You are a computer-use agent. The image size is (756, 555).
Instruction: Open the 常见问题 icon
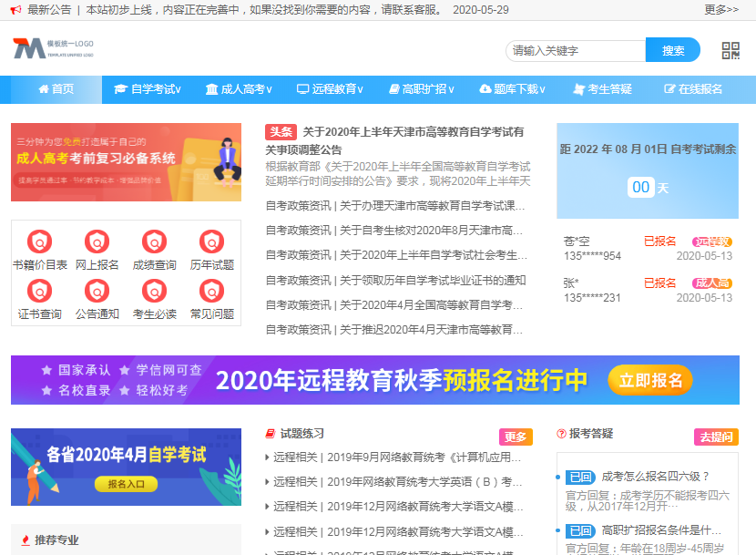pyautogui.click(x=211, y=292)
